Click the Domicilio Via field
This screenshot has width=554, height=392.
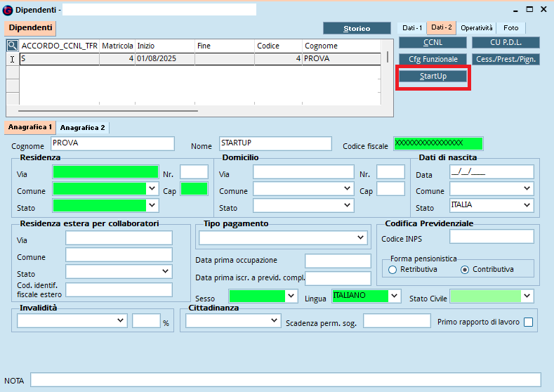tap(303, 172)
